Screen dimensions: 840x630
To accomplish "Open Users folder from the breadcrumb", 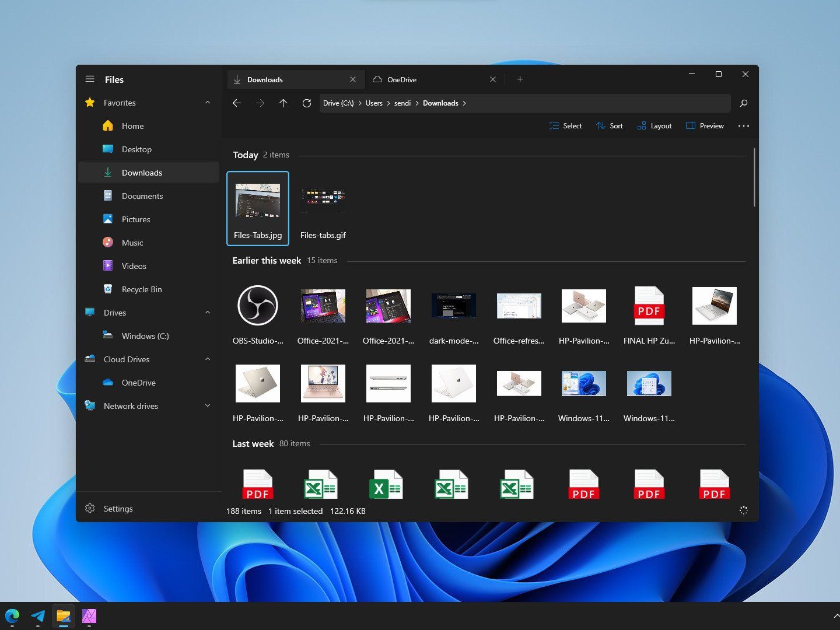I will [374, 103].
